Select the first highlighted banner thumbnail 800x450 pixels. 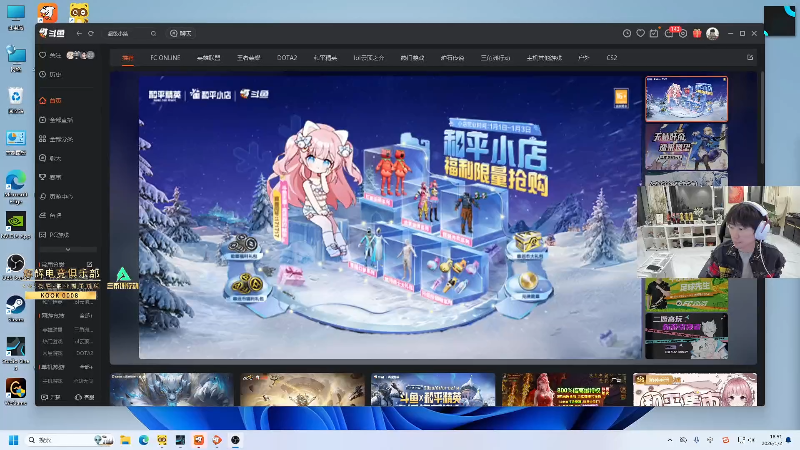686,99
